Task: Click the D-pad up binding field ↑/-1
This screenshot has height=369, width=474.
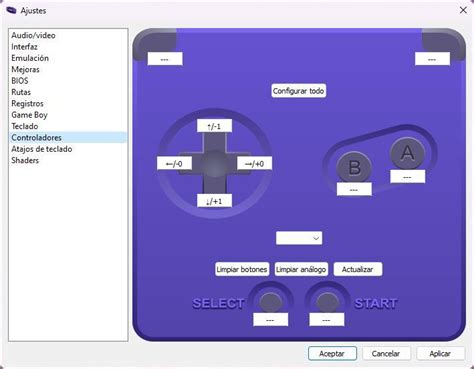Action: pos(214,126)
